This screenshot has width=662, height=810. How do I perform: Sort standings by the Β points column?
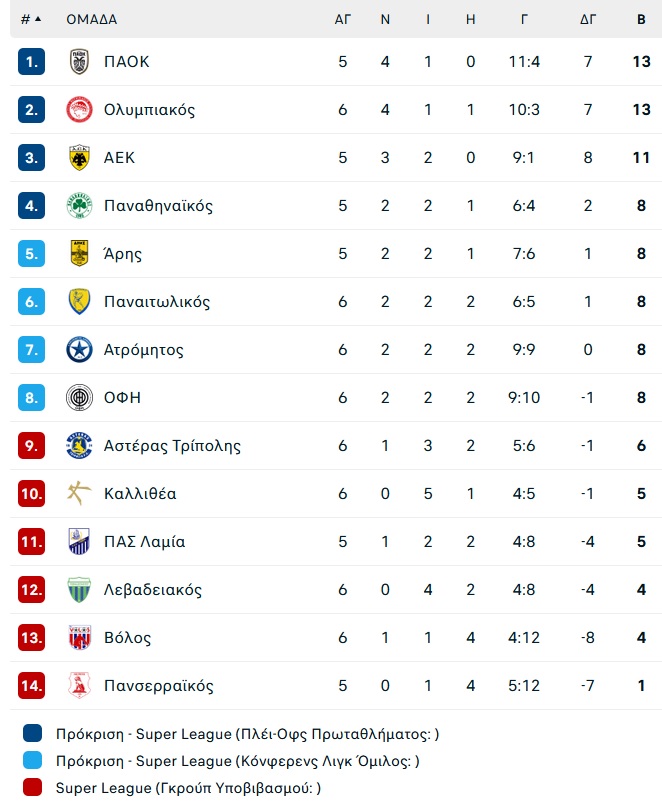[x=641, y=20]
